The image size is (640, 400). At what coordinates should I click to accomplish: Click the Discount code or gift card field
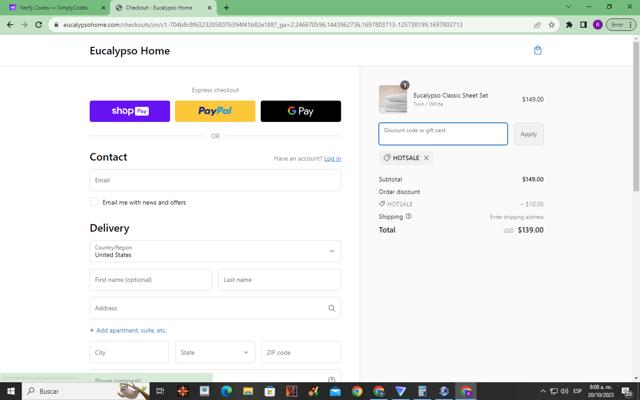[x=443, y=134]
